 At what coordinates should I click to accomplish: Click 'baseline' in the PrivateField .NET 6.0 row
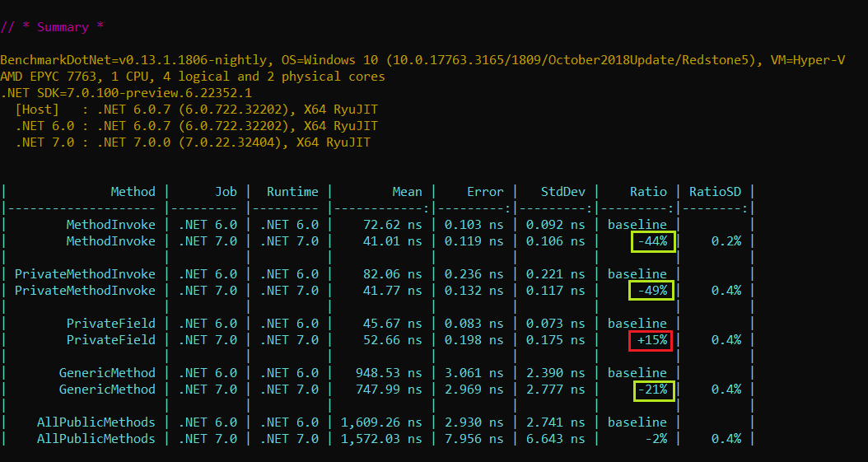point(637,323)
